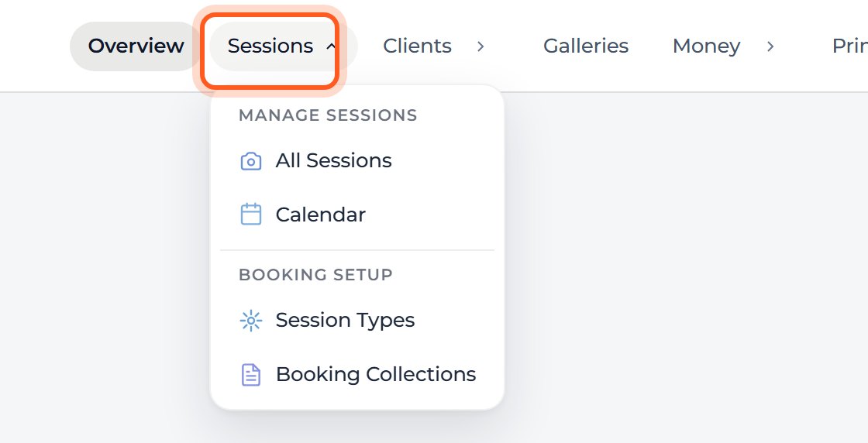Collapse the Sessions menu with its up chevron
The width and height of the screenshot is (868, 443).
pos(331,46)
